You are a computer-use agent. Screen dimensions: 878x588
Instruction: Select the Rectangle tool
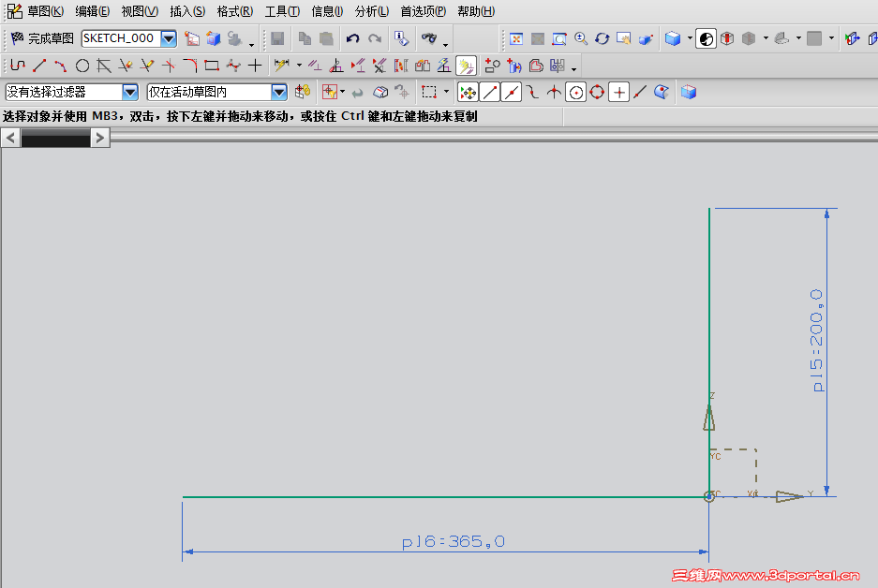[212, 66]
